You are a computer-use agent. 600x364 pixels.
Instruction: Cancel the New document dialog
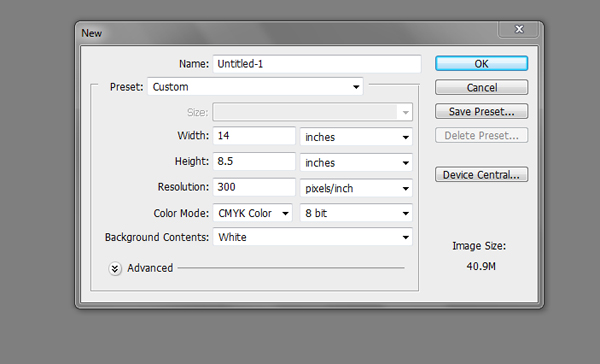coord(481,87)
